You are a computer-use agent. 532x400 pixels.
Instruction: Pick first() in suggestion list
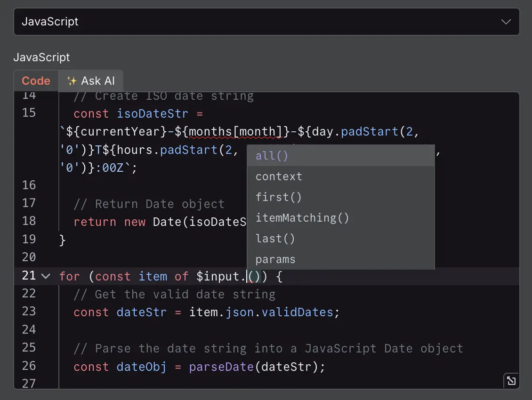coord(278,197)
